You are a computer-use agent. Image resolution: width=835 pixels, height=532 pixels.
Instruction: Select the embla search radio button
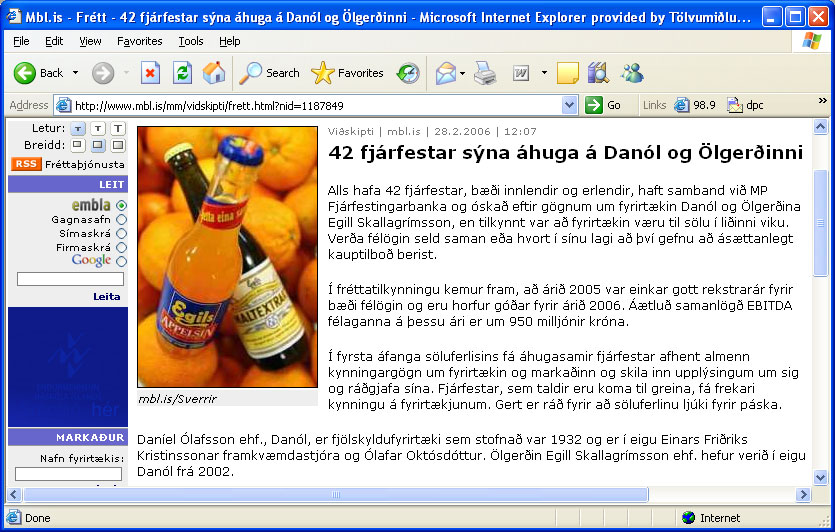coord(121,205)
